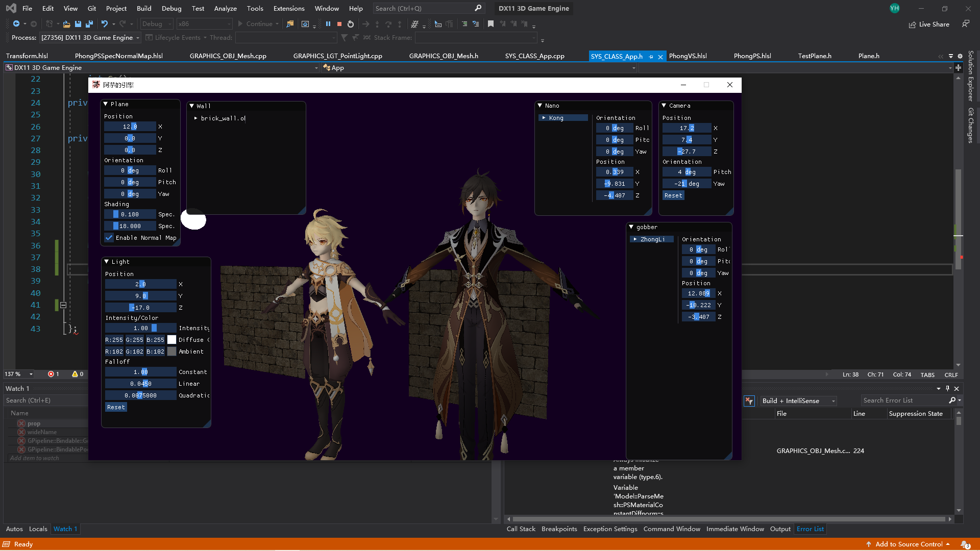Expand the ZhongLi tree node
980x551 pixels.
[635, 239]
